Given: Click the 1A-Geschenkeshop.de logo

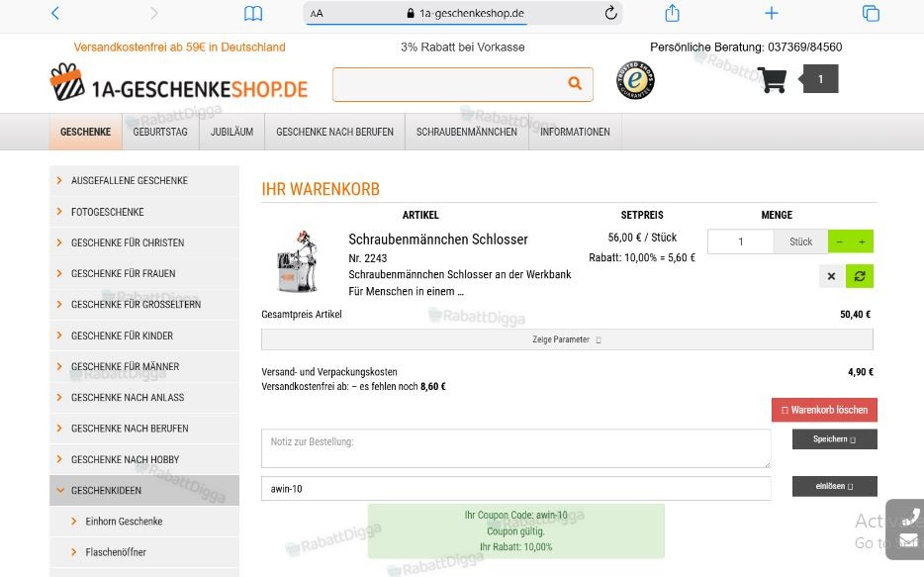Looking at the screenshot, I should (x=178, y=83).
